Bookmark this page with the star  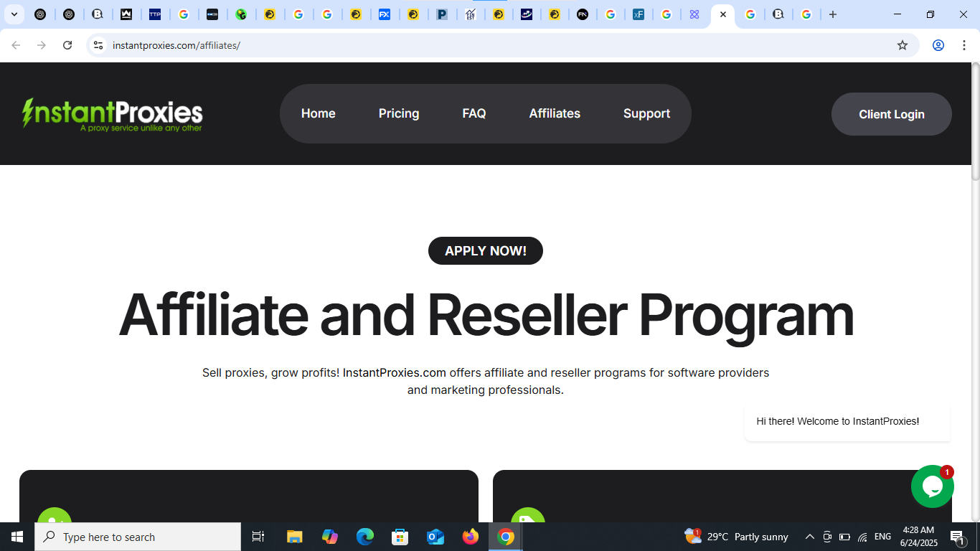click(903, 45)
